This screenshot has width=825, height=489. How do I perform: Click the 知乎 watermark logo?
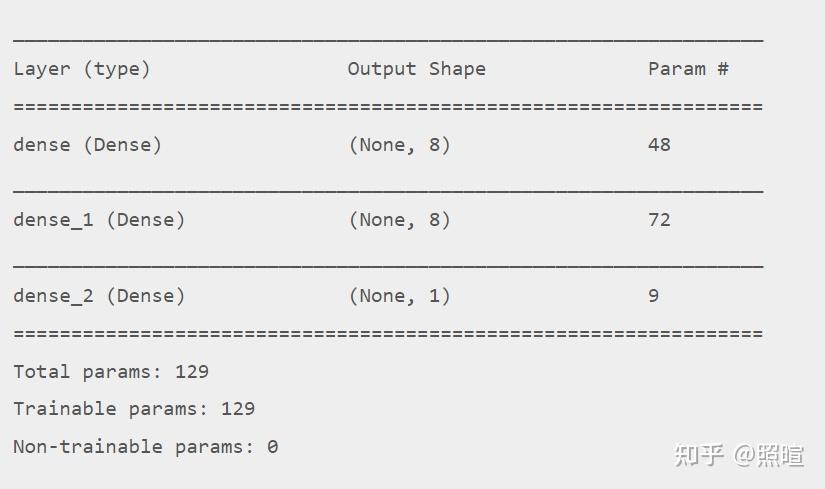(x=699, y=455)
